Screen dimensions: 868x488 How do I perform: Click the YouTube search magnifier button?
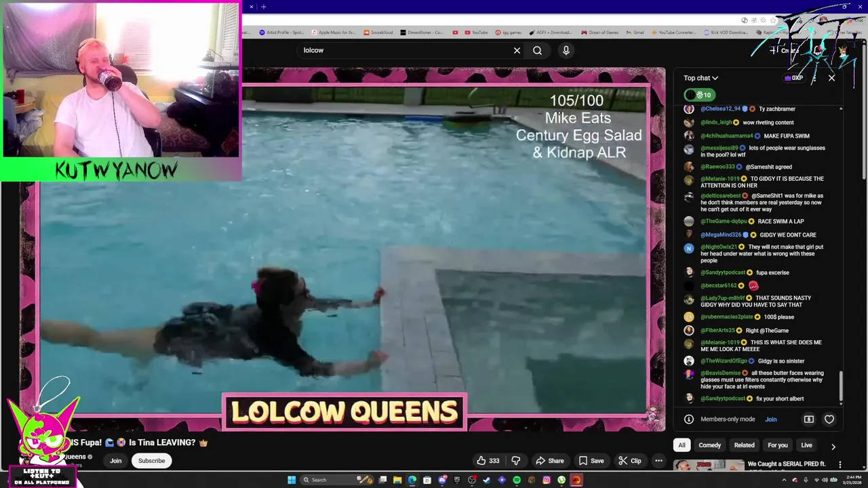537,50
